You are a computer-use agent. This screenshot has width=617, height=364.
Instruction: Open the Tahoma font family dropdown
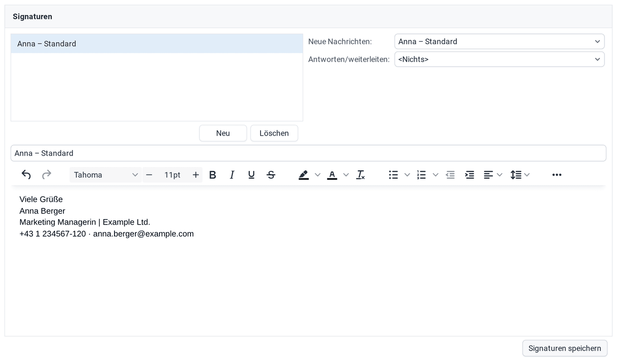(106, 175)
